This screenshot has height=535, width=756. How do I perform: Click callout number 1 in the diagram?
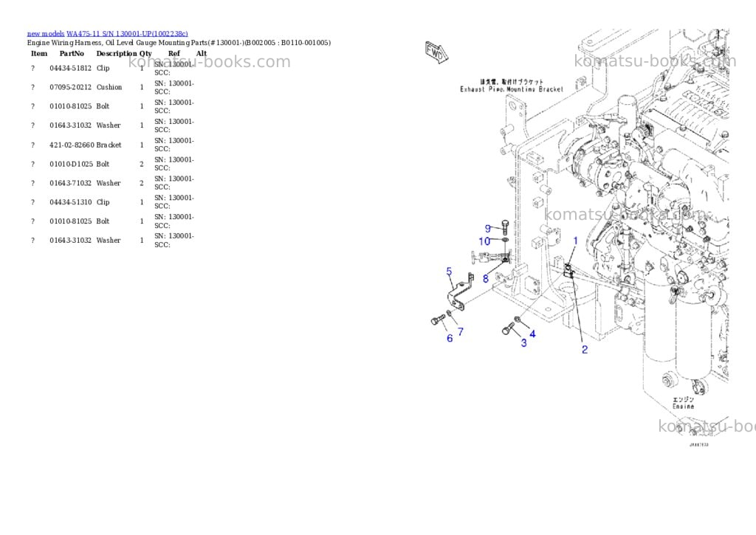coord(575,241)
